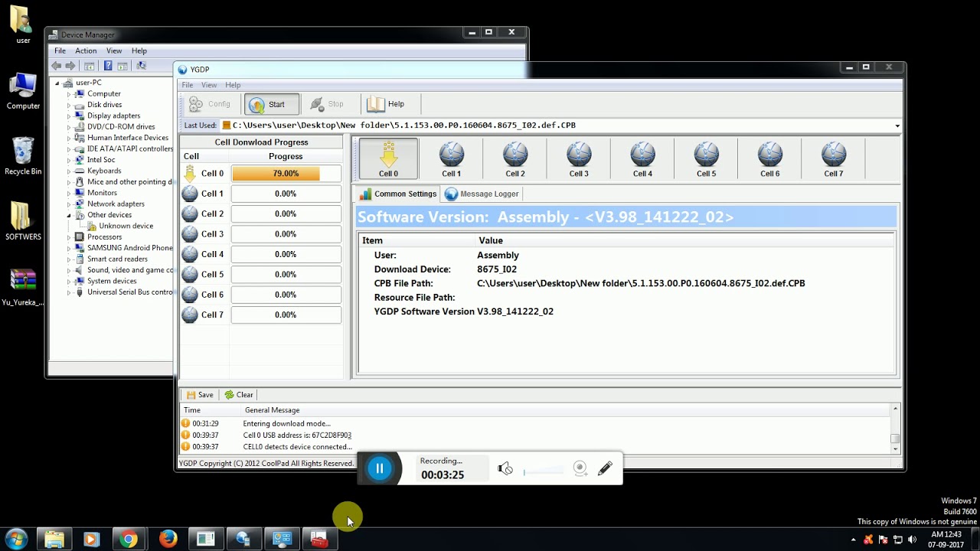Screen dimensions: 980x551
Task: Click the recorder's pencil annotation icon
Action: 605,468
